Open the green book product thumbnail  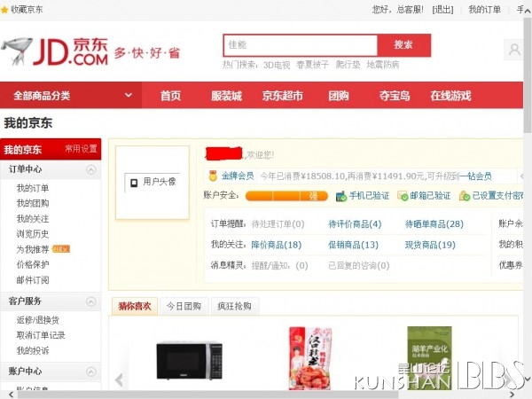pyautogui.click(x=429, y=358)
